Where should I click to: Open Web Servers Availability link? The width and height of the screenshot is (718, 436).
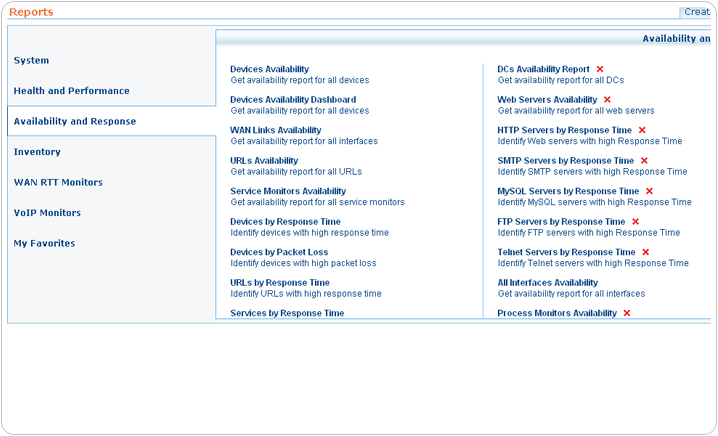[547, 100]
